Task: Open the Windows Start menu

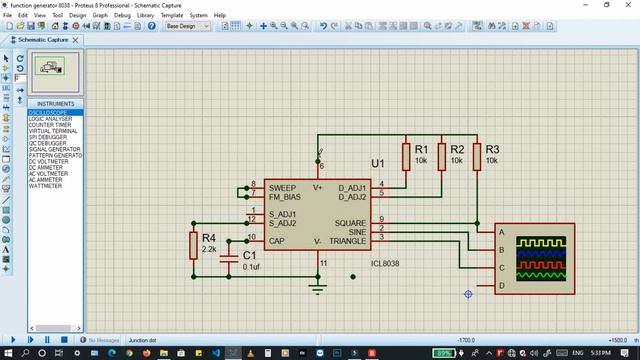Action: tap(8, 353)
